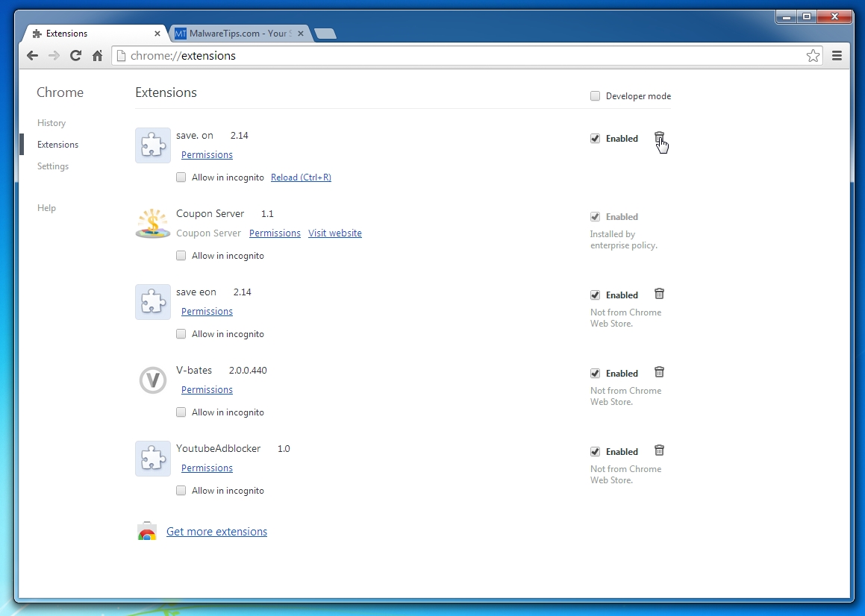Click the reload page icon

(75, 55)
